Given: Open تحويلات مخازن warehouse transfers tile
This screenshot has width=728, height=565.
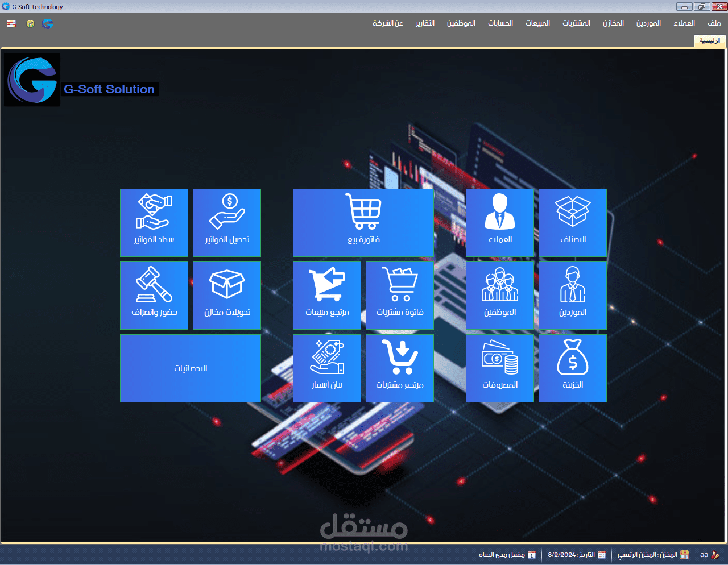Looking at the screenshot, I should 227,296.
